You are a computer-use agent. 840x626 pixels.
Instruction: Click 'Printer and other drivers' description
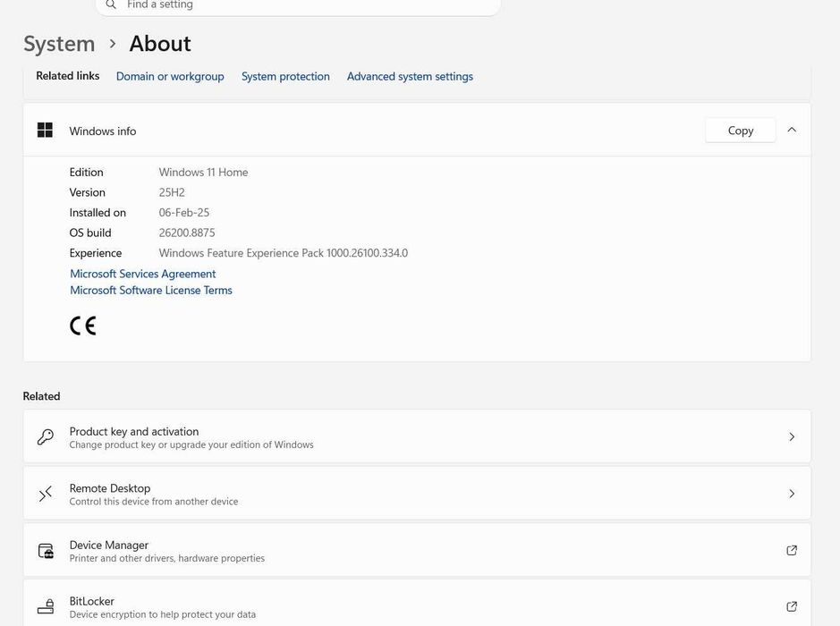pos(167,559)
